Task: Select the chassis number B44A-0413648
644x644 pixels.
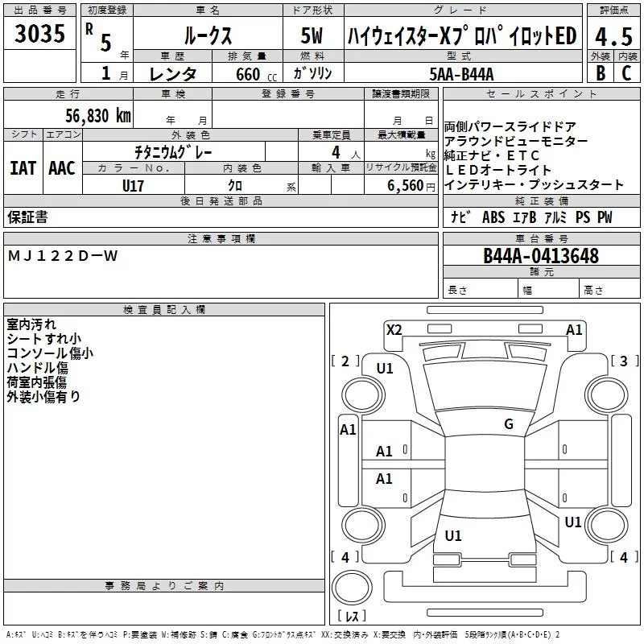Action: [x=541, y=256]
